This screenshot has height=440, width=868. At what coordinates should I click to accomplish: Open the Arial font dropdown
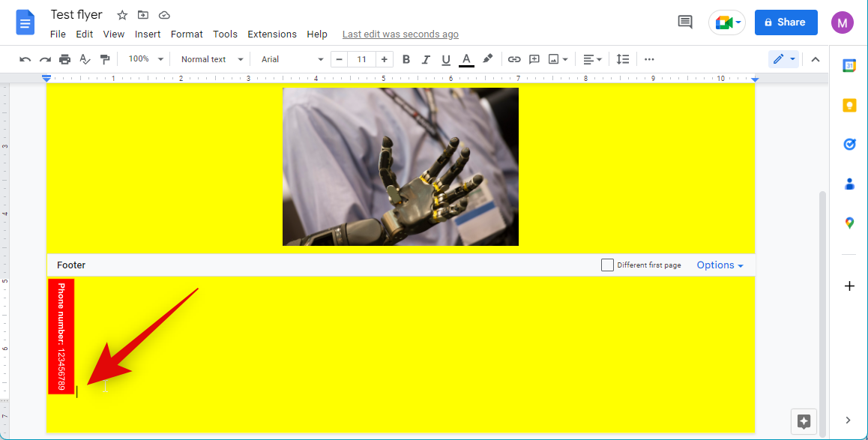(292, 59)
